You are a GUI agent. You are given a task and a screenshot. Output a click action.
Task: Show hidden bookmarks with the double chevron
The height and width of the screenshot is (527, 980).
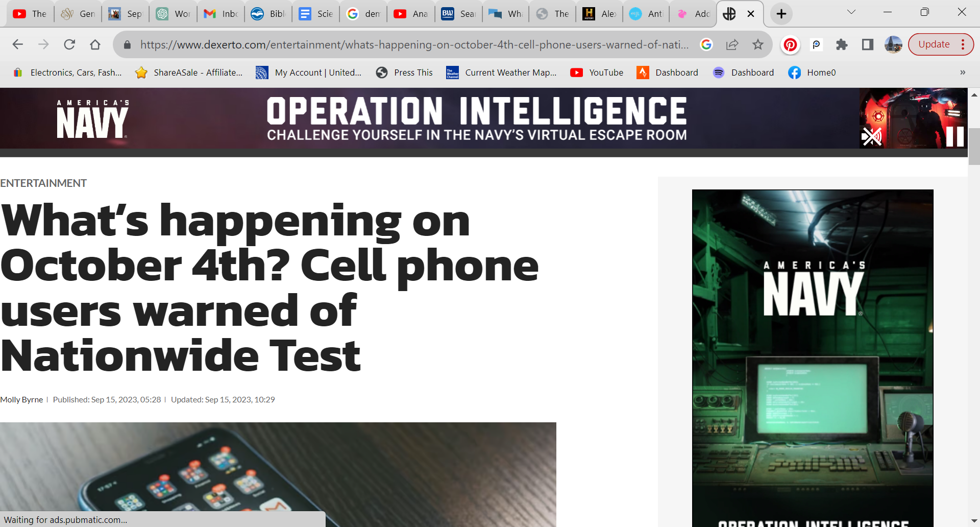(x=962, y=73)
